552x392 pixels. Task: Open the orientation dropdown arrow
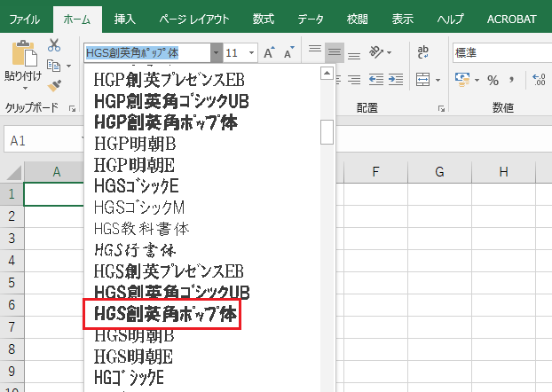point(389,52)
